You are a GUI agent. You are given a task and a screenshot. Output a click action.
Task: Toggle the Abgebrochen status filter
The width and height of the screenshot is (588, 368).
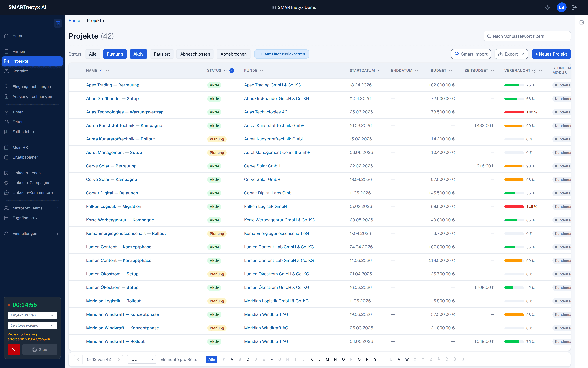coord(234,54)
